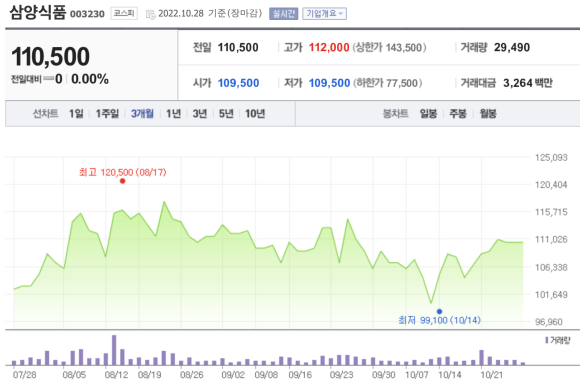Select the 3년 line chart tab

pos(200,114)
